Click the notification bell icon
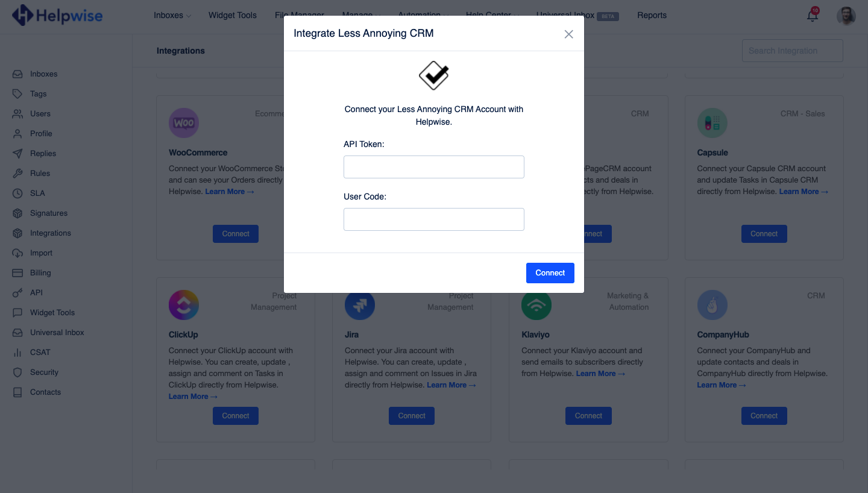The width and height of the screenshot is (868, 493). click(x=812, y=16)
